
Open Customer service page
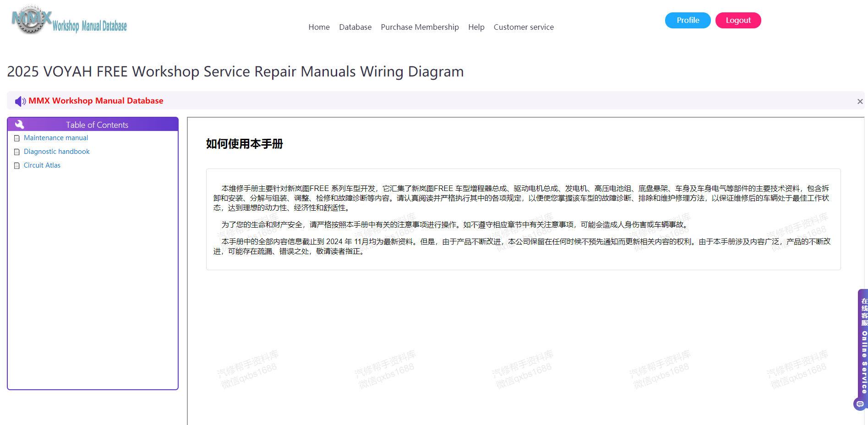click(524, 27)
